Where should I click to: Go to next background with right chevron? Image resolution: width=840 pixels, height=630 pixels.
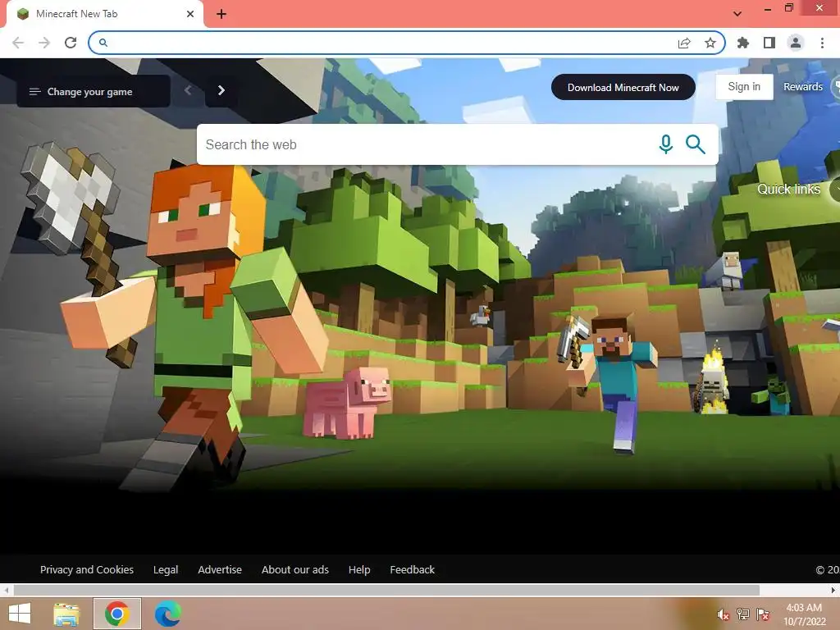pos(221,90)
